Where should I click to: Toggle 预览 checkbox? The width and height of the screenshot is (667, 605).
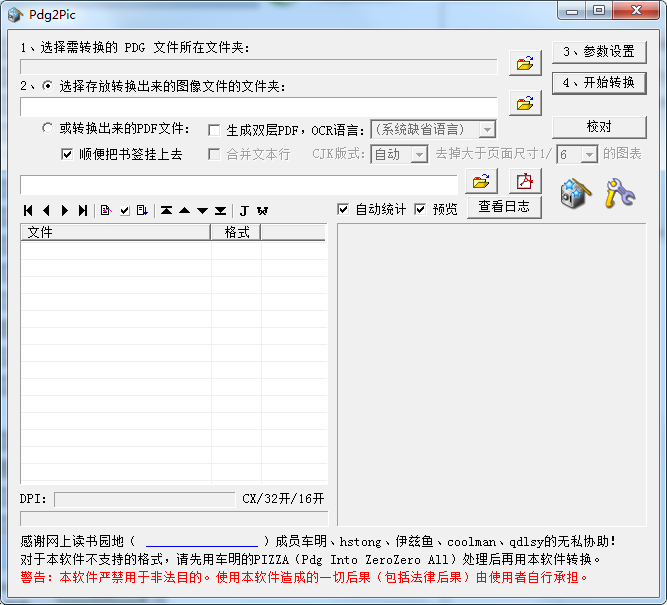click(x=420, y=209)
